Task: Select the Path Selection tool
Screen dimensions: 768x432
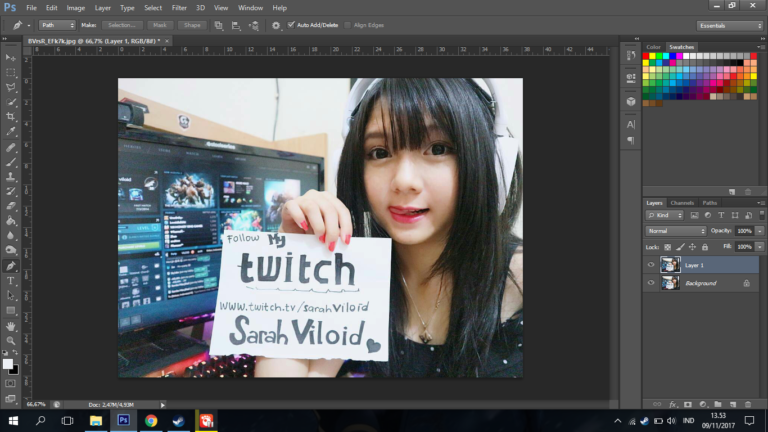Action: [10, 295]
